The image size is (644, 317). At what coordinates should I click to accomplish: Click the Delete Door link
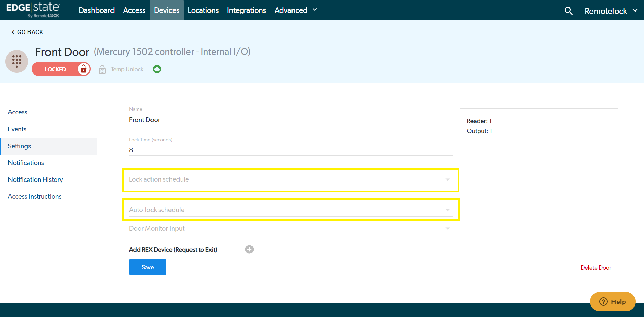[596, 268]
